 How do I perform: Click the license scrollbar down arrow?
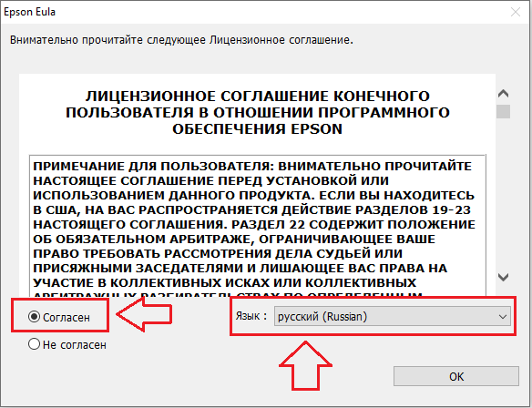503,277
